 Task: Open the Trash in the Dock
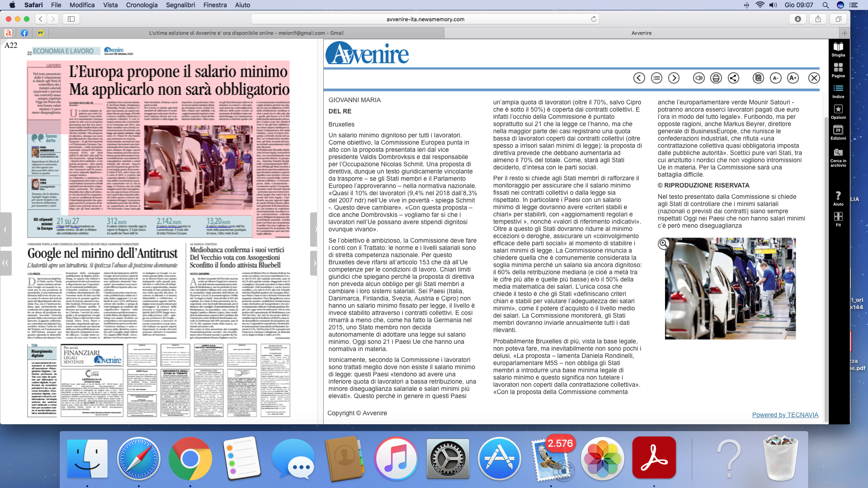[x=780, y=458]
